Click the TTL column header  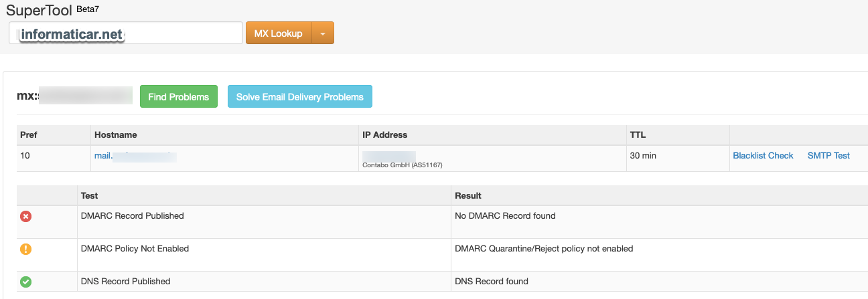[638, 134]
